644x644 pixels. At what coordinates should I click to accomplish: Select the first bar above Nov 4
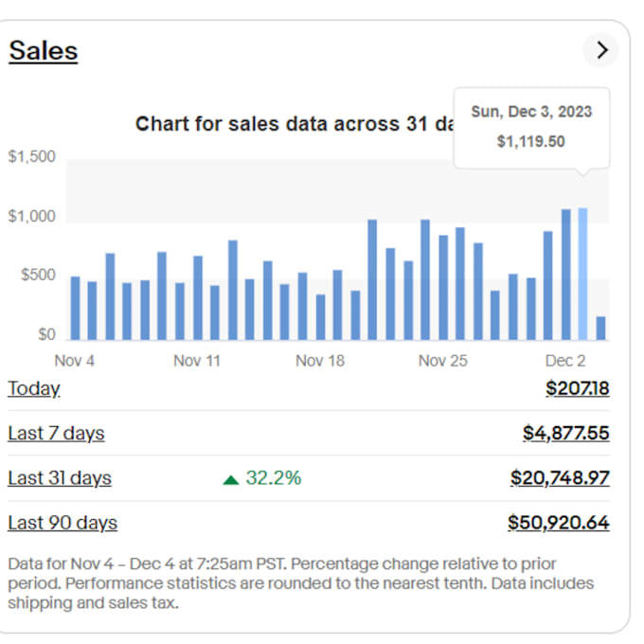pyautogui.click(x=76, y=309)
